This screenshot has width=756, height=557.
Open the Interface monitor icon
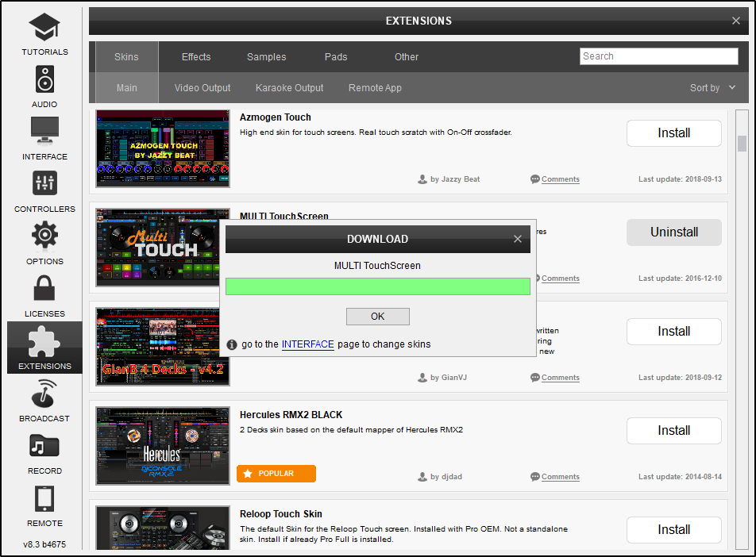[44, 131]
